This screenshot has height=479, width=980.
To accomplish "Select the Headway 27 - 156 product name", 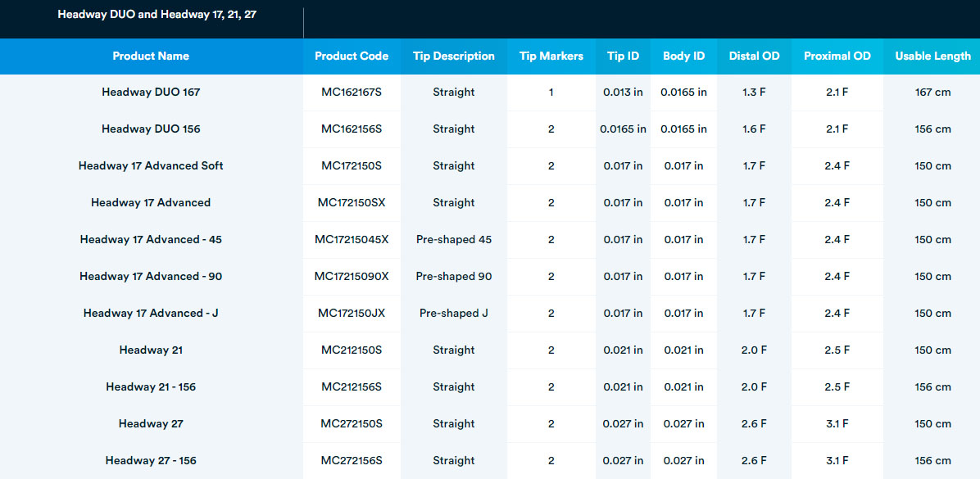I will tap(151, 461).
